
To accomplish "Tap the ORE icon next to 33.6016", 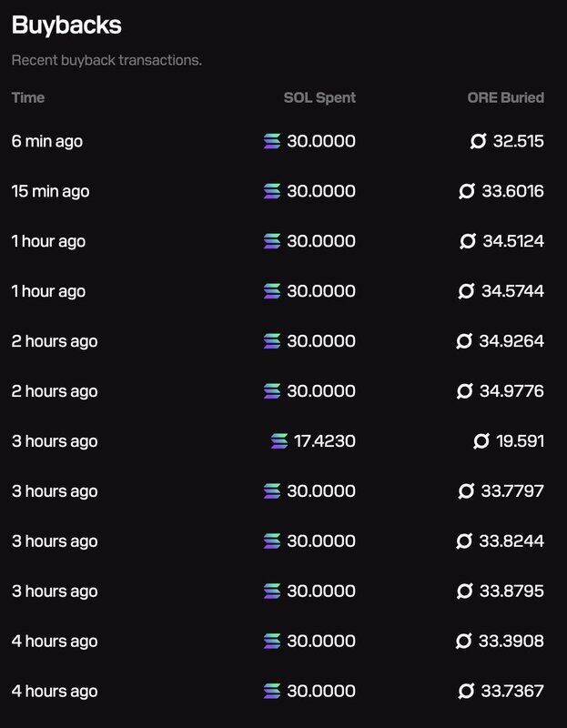I will (x=468, y=191).
